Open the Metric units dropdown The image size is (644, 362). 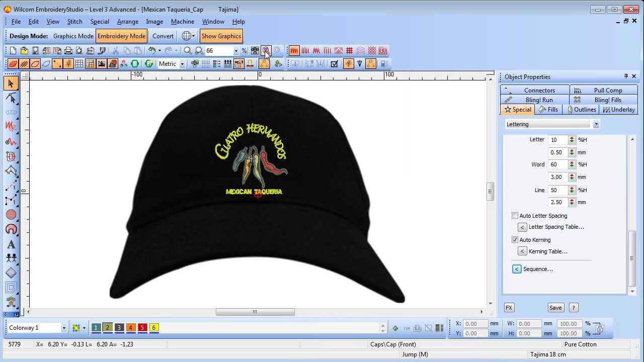click(x=172, y=64)
